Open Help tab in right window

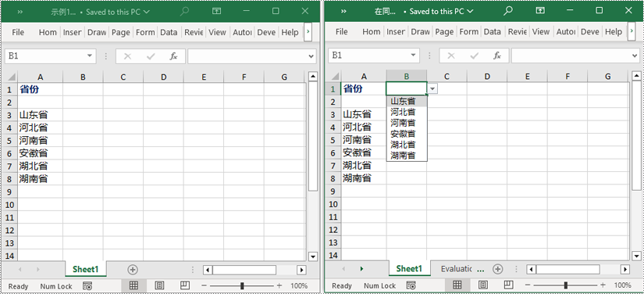[614, 31]
